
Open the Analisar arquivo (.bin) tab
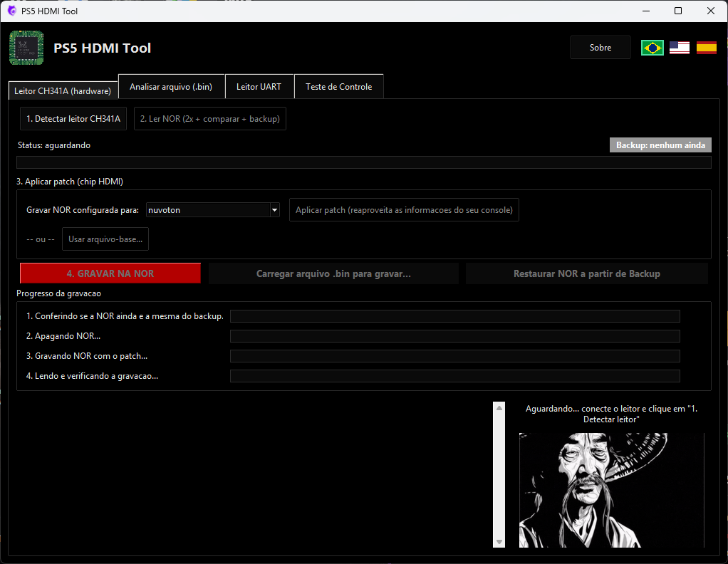coord(172,87)
